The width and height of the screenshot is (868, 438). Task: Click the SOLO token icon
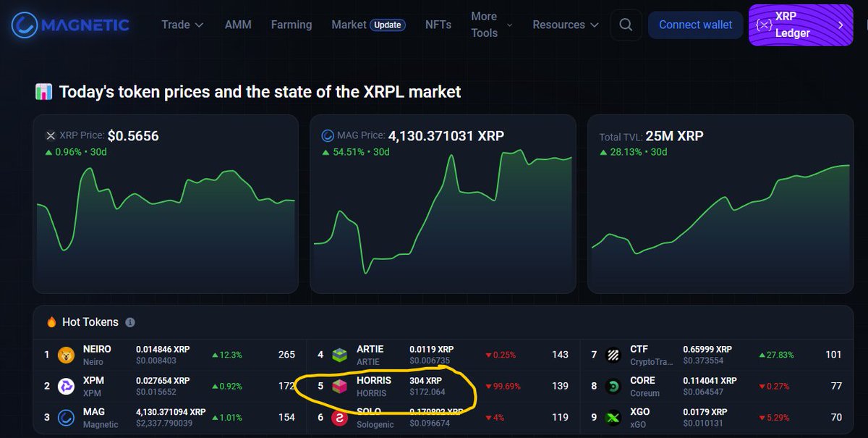pos(339,418)
